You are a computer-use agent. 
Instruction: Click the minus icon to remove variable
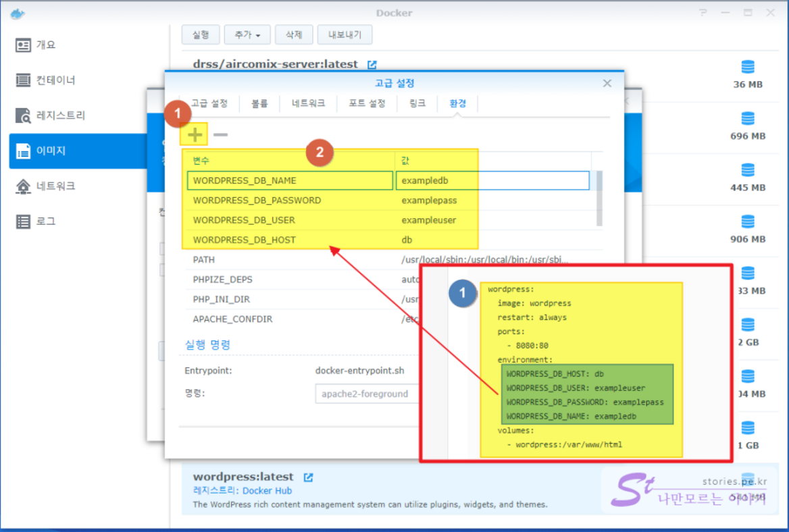[x=220, y=135]
